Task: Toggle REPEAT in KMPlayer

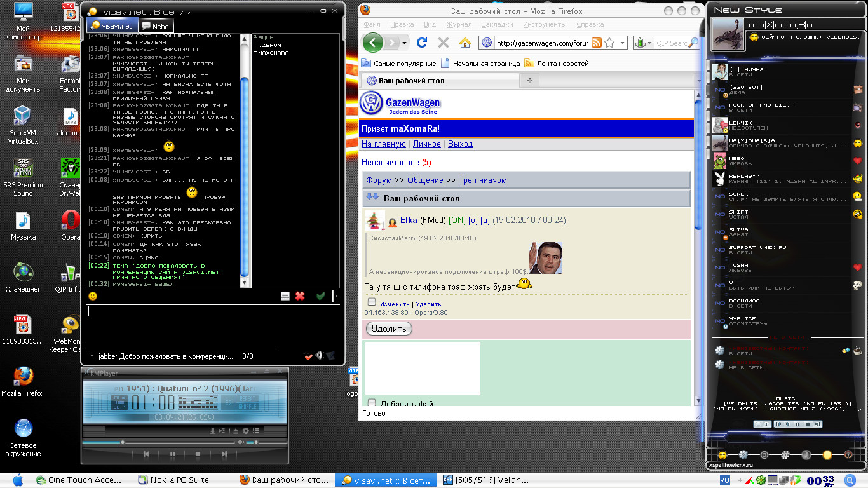Action: [x=247, y=399]
